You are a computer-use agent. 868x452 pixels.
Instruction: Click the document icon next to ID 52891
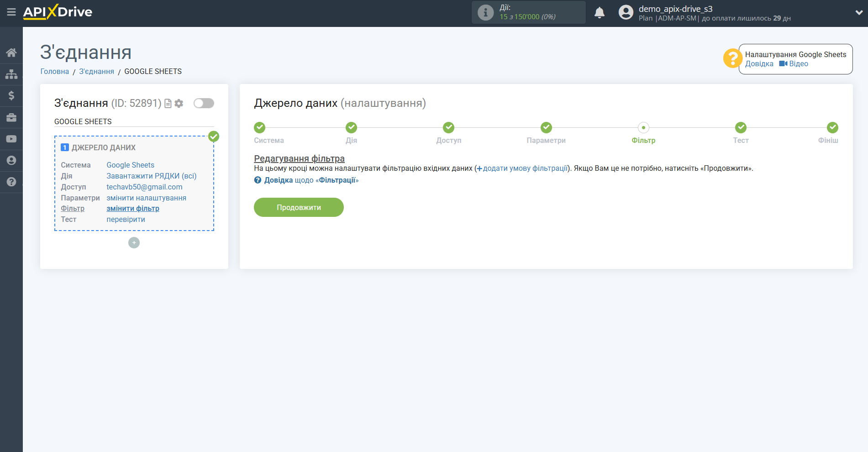click(168, 103)
